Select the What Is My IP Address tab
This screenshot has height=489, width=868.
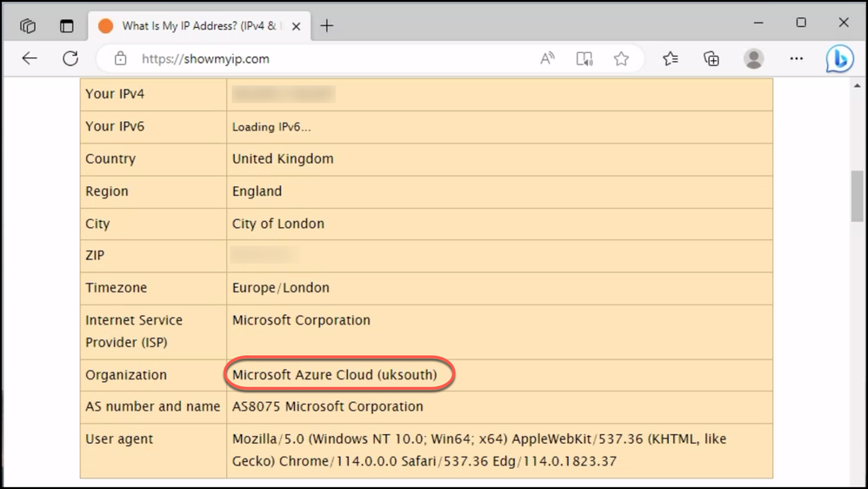198,25
